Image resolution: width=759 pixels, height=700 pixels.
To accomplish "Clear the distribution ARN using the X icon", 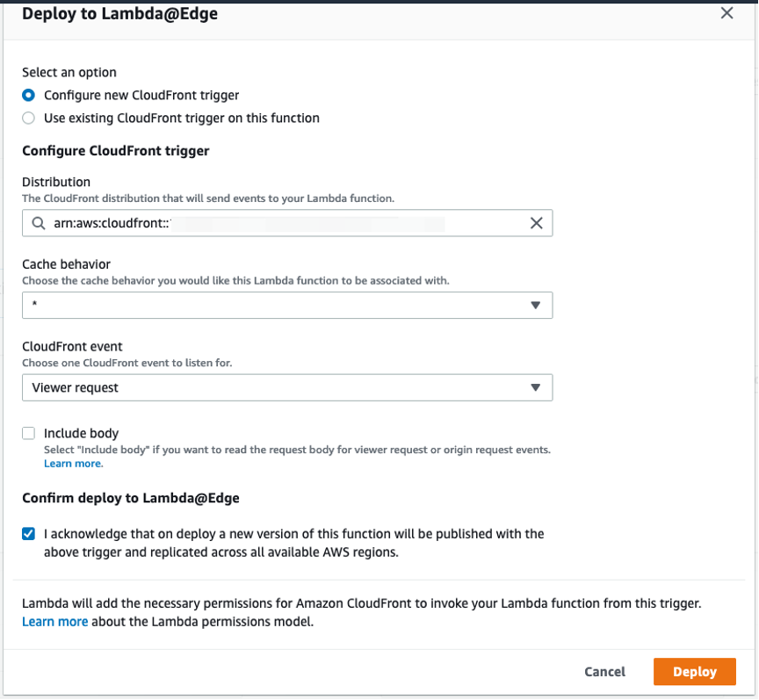I will point(537,223).
